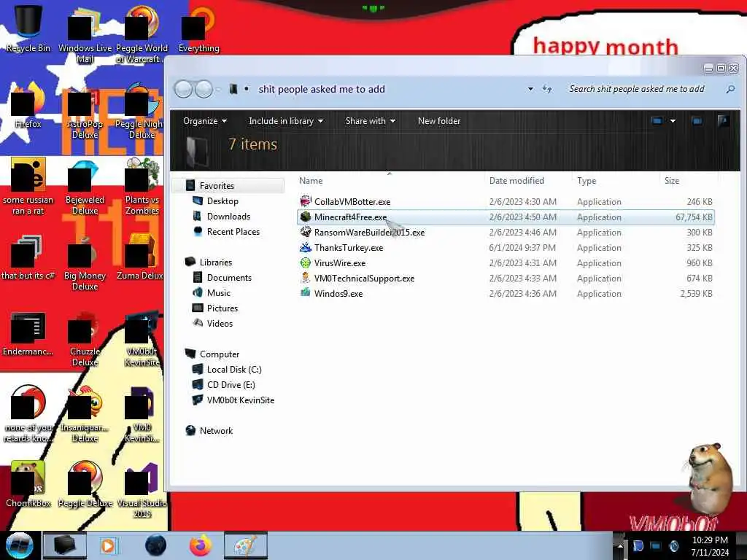Open VM0b0t KevinSite in navigation pane
The height and width of the screenshot is (560, 747).
[240, 400]
